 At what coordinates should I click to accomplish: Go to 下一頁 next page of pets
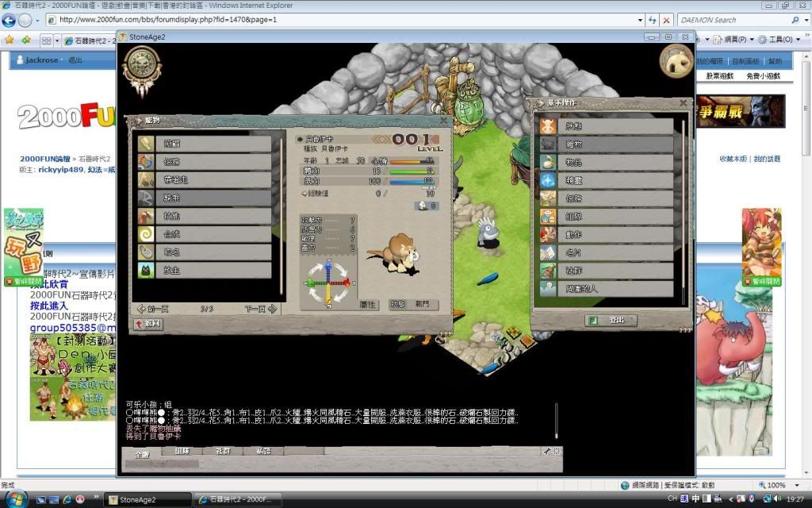260,309
